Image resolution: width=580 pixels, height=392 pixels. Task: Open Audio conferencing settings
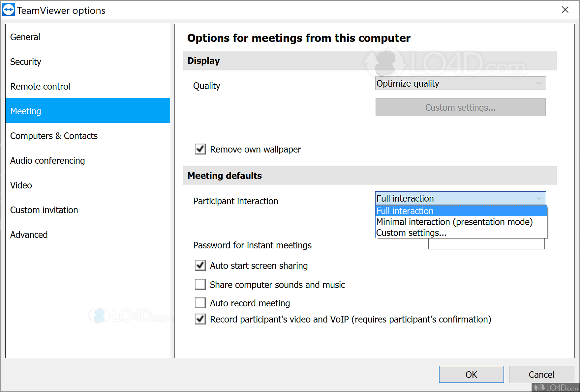point(47,160)
